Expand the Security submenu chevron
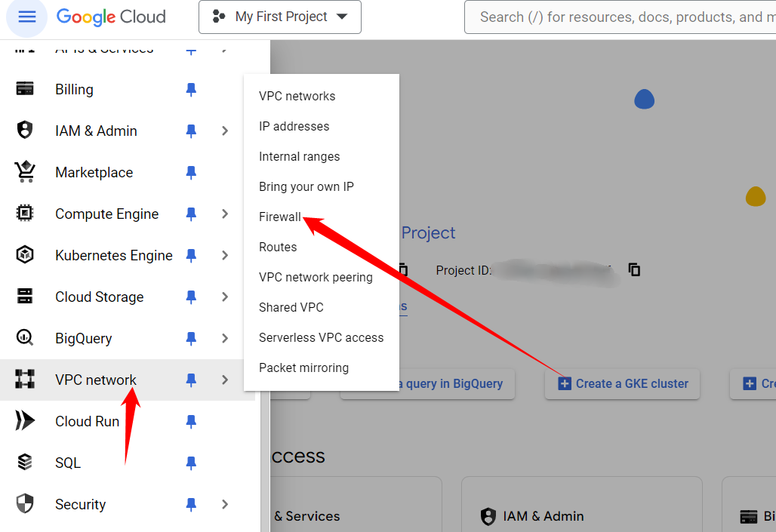 point(225,504)
